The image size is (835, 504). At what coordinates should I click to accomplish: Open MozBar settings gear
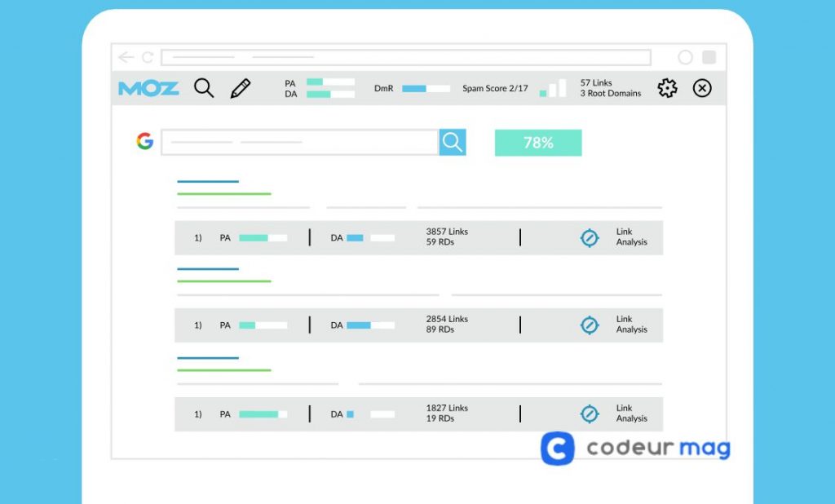tap(667, 88)
